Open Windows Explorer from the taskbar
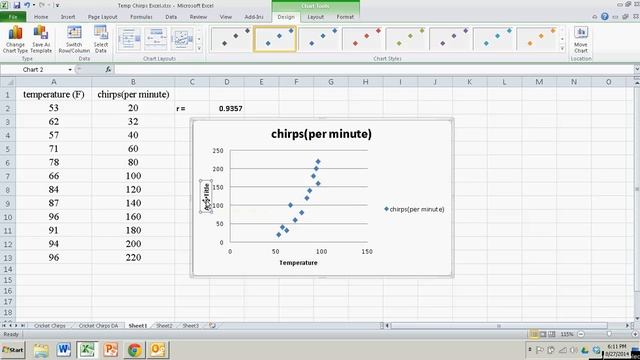 click(41, 350)
